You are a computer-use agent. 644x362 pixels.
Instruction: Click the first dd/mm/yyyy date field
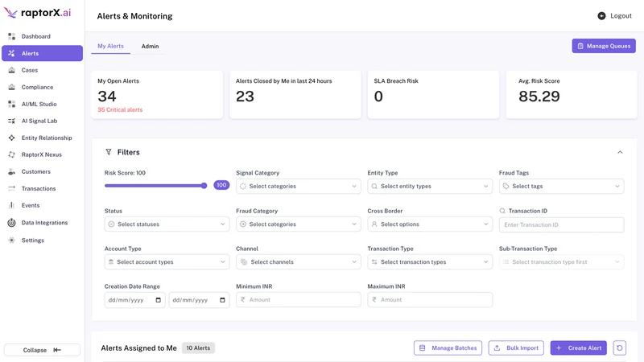click(x=134, y=300)
